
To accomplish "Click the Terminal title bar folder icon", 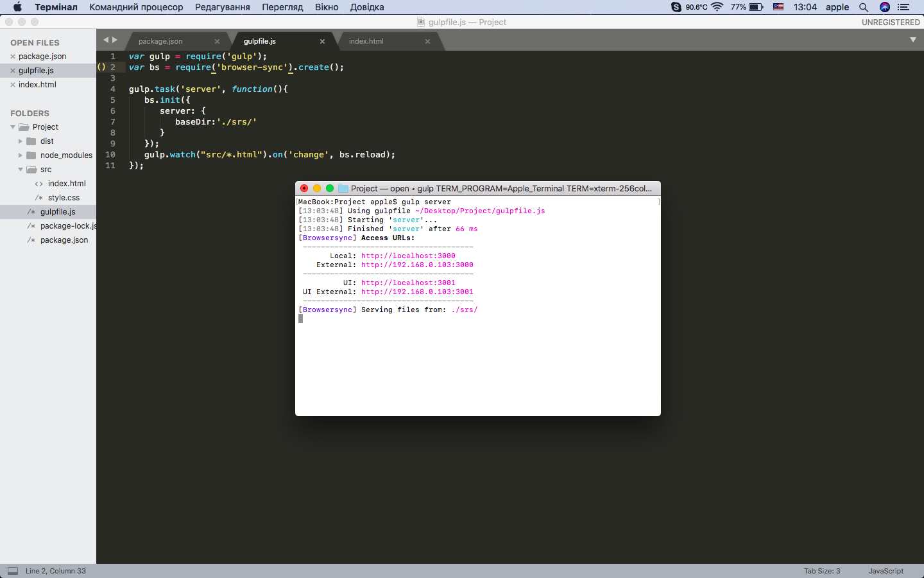I will (343, 188).
